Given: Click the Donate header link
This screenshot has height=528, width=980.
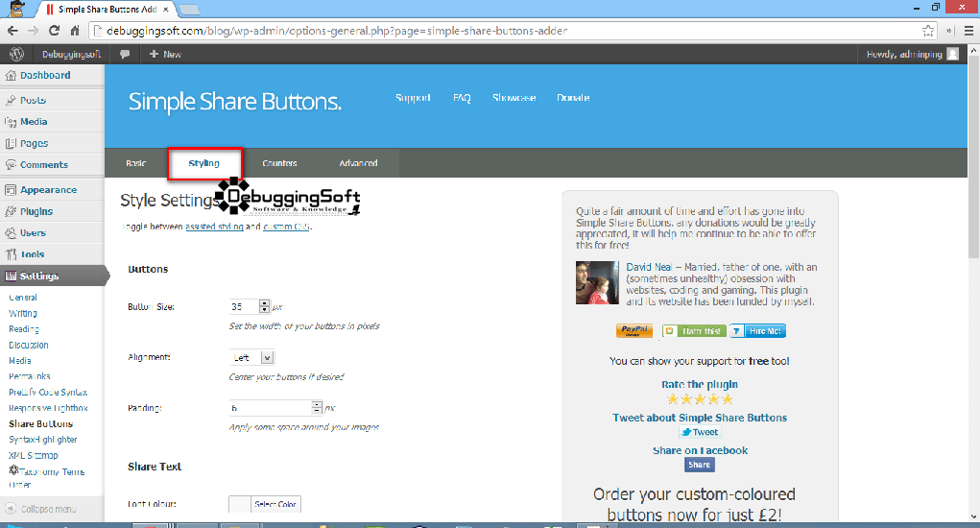Looking at the screenshot, I should (573, 98).
